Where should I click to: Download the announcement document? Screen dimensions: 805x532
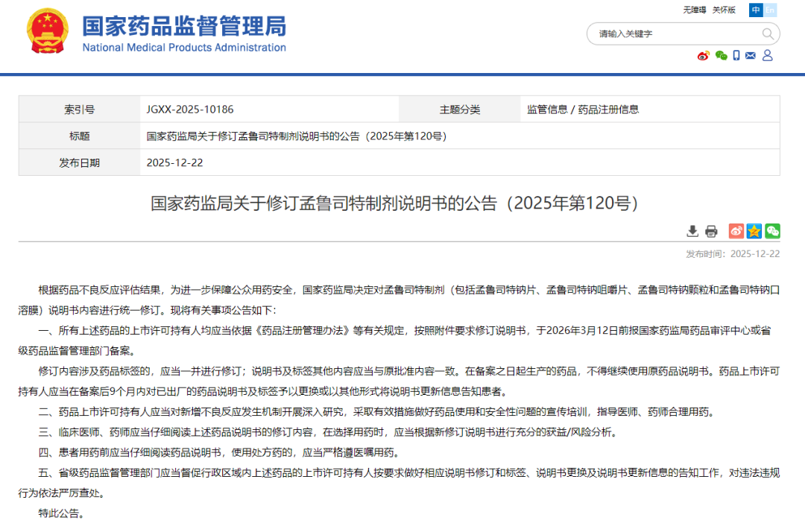692,231
